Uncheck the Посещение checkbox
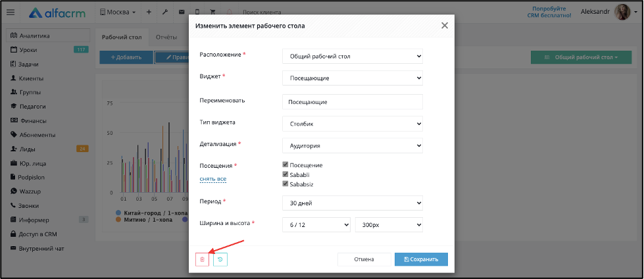This screenshot has height=279, width=644. pos(285,165)
